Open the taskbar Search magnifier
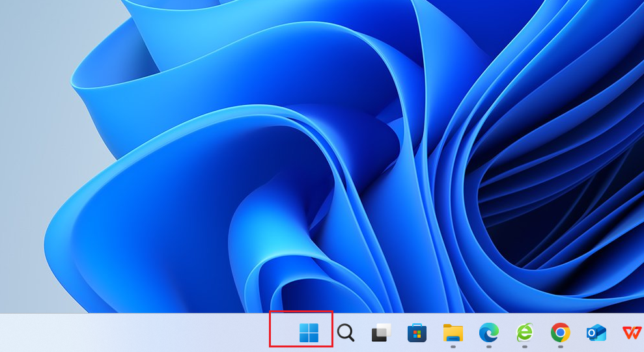This screenshot has width=644, height=352. pyautogui.click(x=346, y=333)
